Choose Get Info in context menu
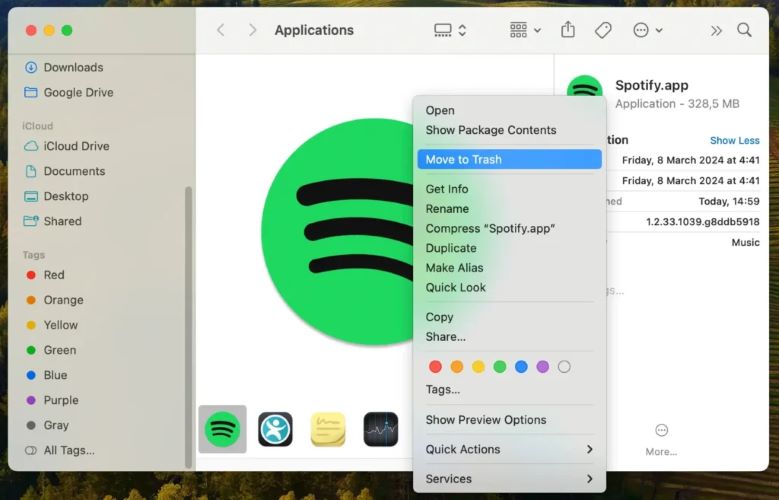Image resolution: width=779 pixels, height=500 pixels. tap(509, 189)
